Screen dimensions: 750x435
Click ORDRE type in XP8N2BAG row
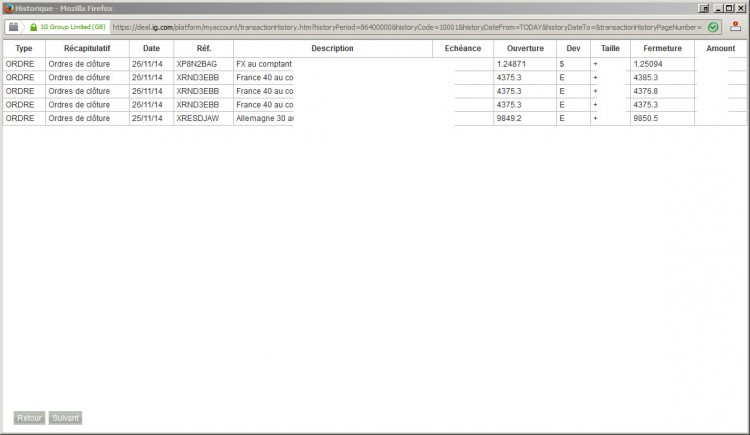coord(20,64)
